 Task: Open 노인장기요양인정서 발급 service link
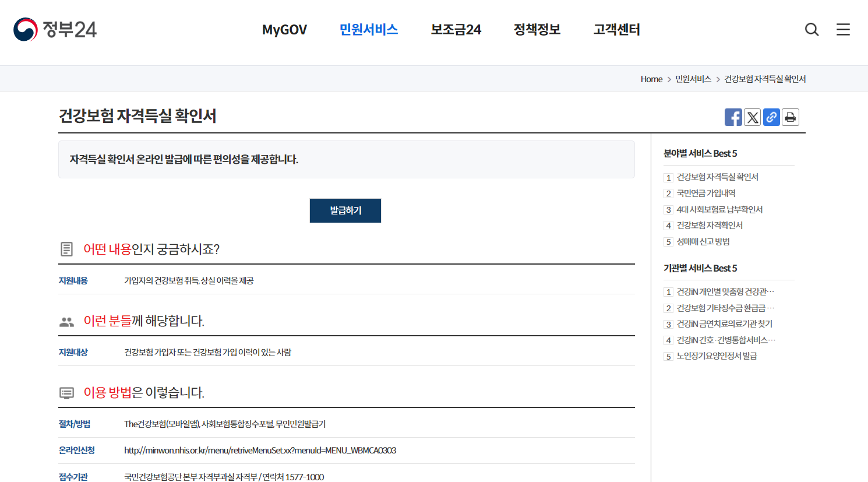(716, 356)
